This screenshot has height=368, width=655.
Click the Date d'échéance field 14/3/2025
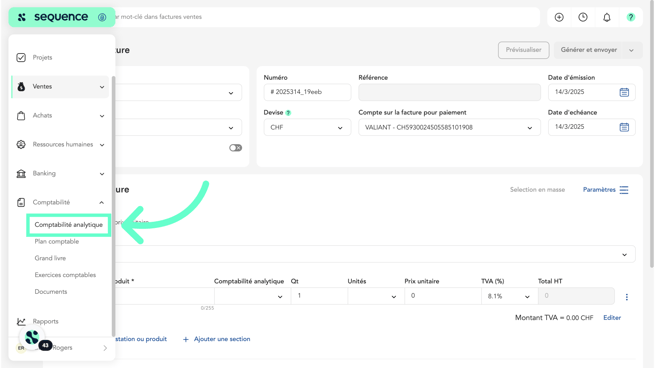click(592, 127)
